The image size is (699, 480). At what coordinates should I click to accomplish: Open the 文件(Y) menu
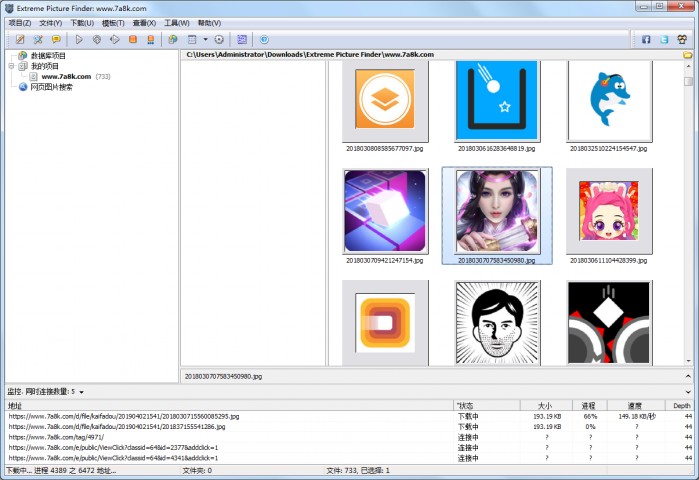pos(50,22)
